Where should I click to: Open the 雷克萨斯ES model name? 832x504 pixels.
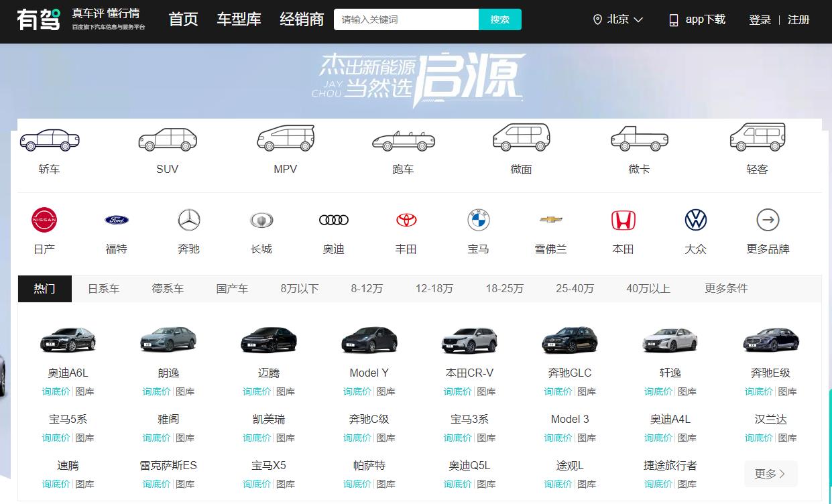[168, 466]
